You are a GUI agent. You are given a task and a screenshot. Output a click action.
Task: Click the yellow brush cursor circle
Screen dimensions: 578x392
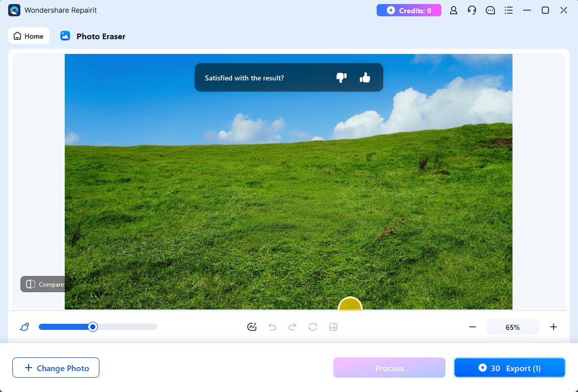click(350, 304)
